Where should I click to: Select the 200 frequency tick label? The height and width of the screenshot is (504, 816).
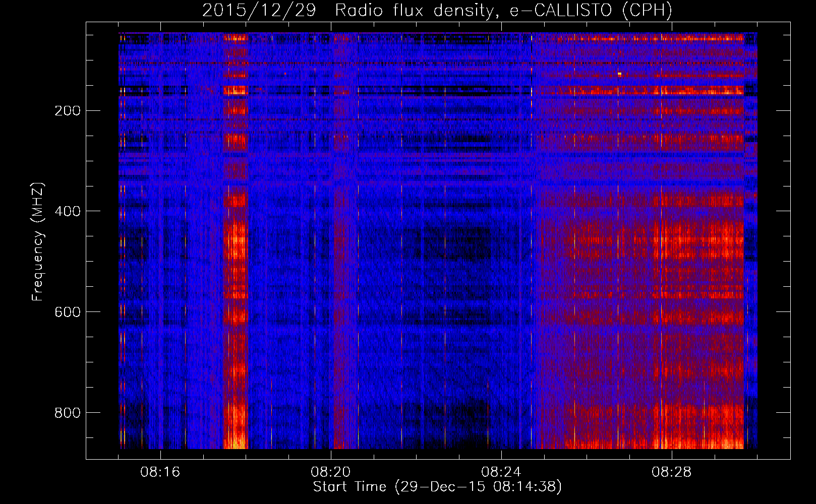tap(68, 110)
